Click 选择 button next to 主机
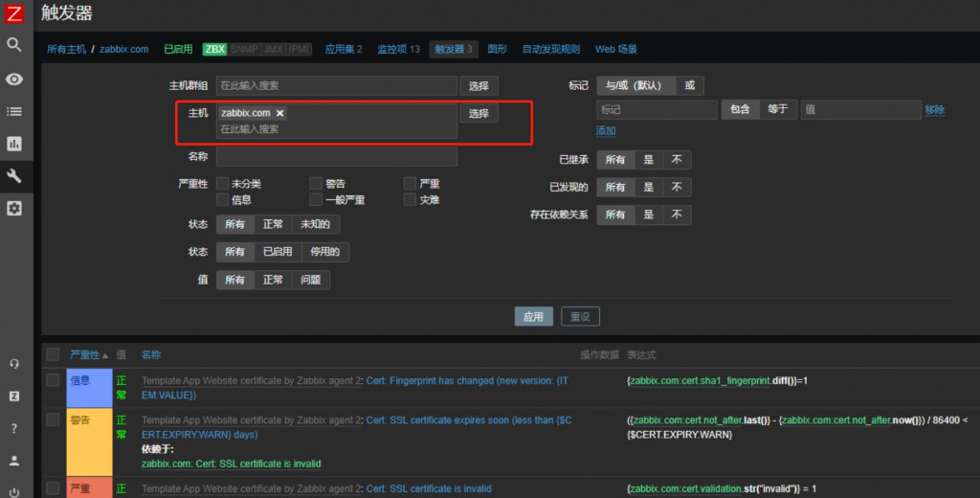Screen dimensions: 980x498 [479, 113]
